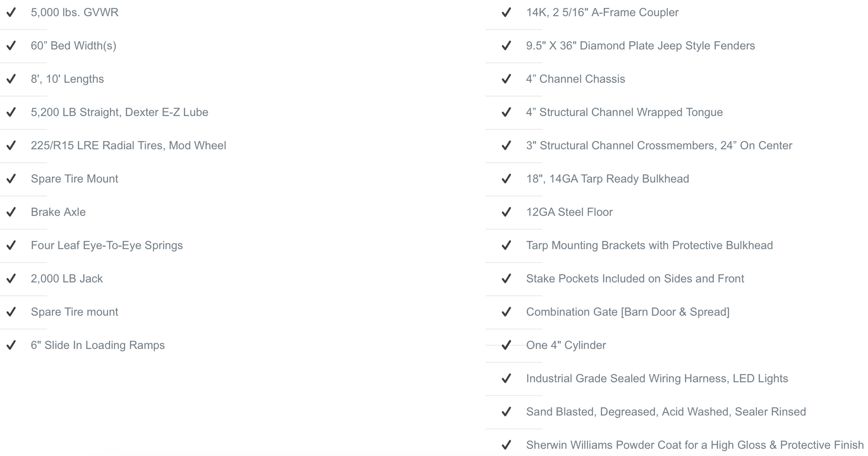Screen dimensions: 868x456
Task: Click checkmark next to 4" Channel Chassis
Action: click(x=506, y=79)
